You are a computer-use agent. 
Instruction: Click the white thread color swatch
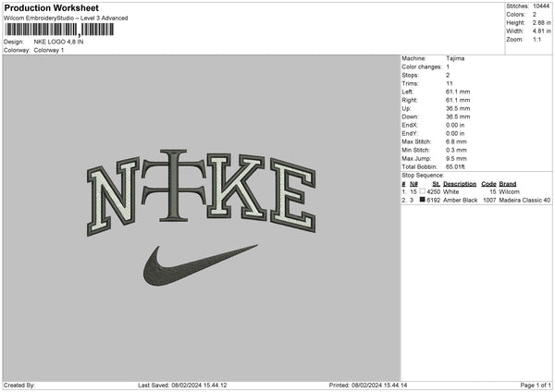click(422, 191)
